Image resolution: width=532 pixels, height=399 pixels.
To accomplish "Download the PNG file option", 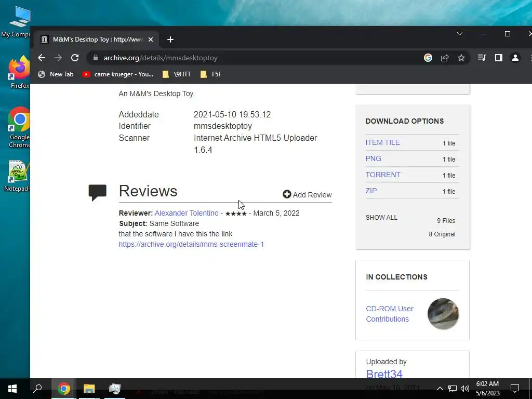I will click(373, 158).
